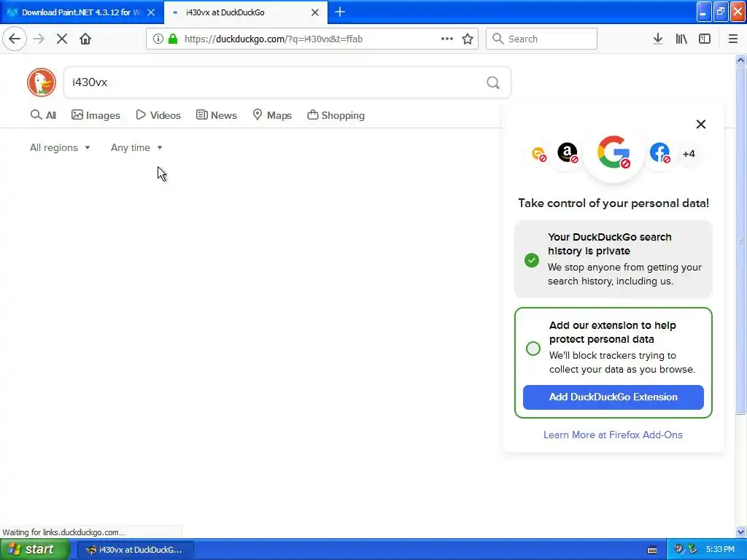Click the Google tracker logo in popup
Screen dimensions: 747x560
(x=614, y=152)
